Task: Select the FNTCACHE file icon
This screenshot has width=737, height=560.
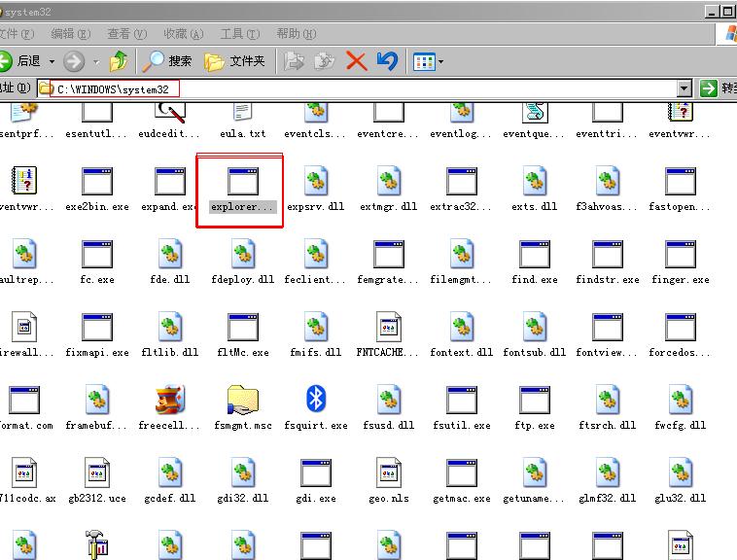Action: click(389, 327)
